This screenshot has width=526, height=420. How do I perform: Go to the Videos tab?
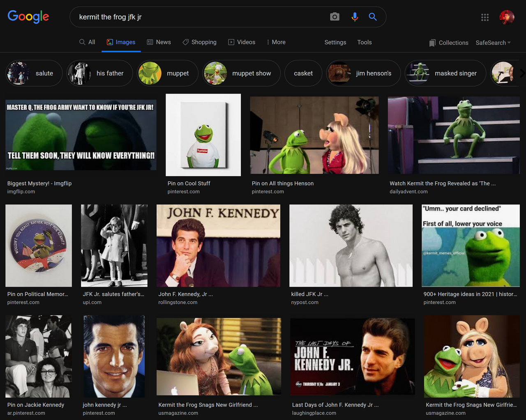point(242,42)
